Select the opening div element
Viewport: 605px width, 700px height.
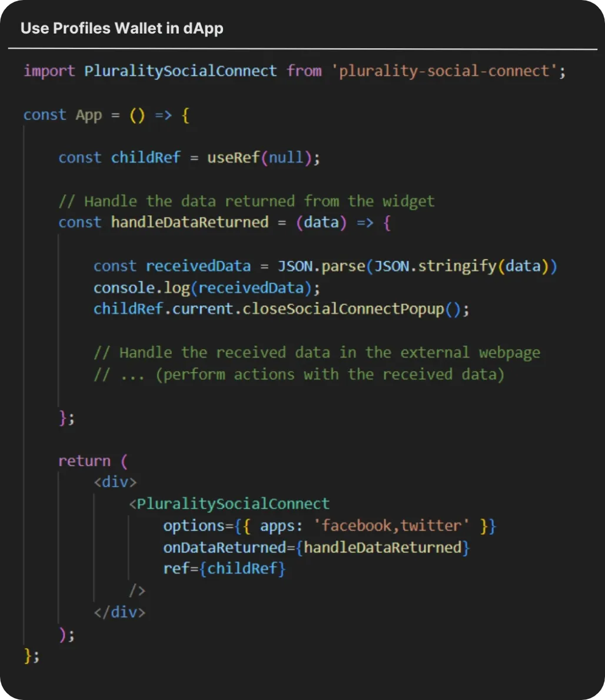(115, 482)
